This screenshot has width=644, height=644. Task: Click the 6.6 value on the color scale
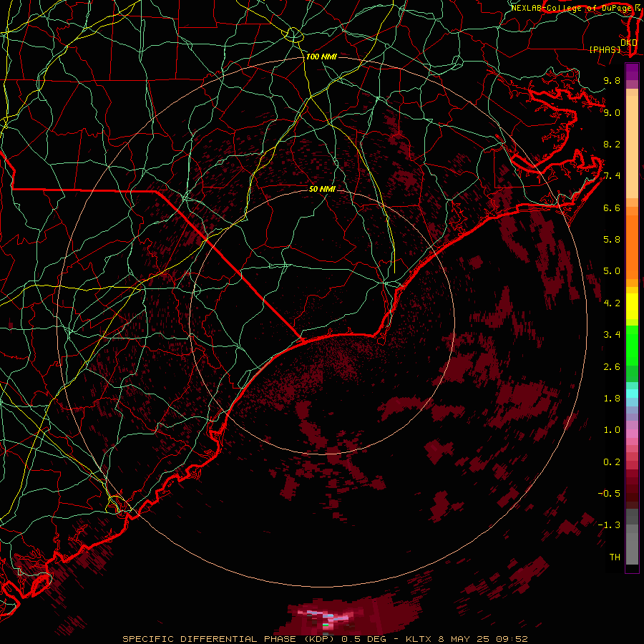[x=612, y=208]
